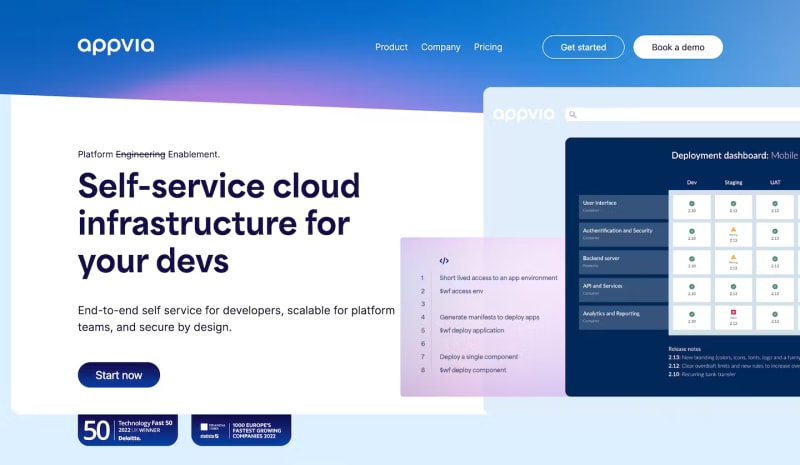Click the '$wf access env' code line

461,291
